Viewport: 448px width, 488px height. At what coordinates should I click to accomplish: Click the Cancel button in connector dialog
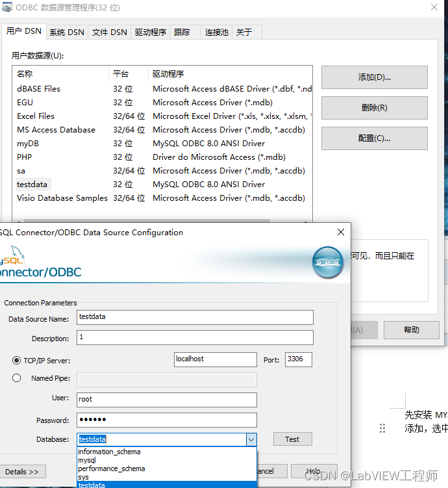272,471
